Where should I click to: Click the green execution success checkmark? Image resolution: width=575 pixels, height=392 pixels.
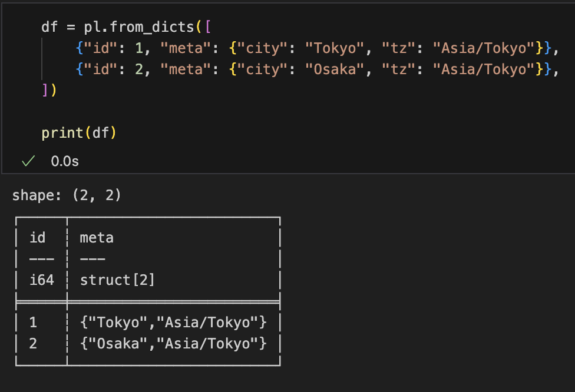tap(25, 161)
